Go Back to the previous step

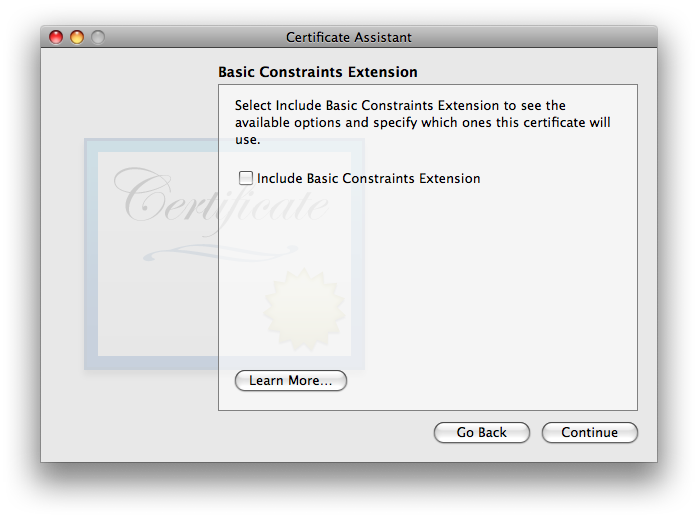click(x=482, y=432)
